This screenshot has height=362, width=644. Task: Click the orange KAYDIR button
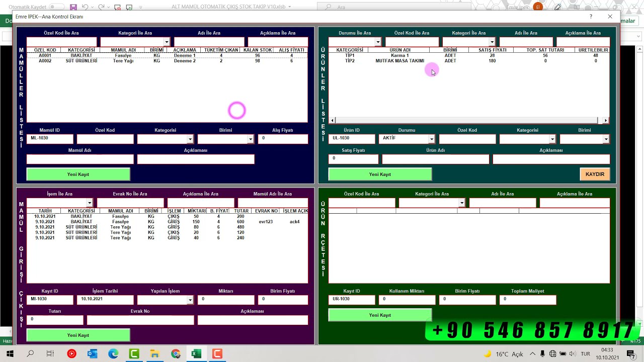(x=595, y=174)
